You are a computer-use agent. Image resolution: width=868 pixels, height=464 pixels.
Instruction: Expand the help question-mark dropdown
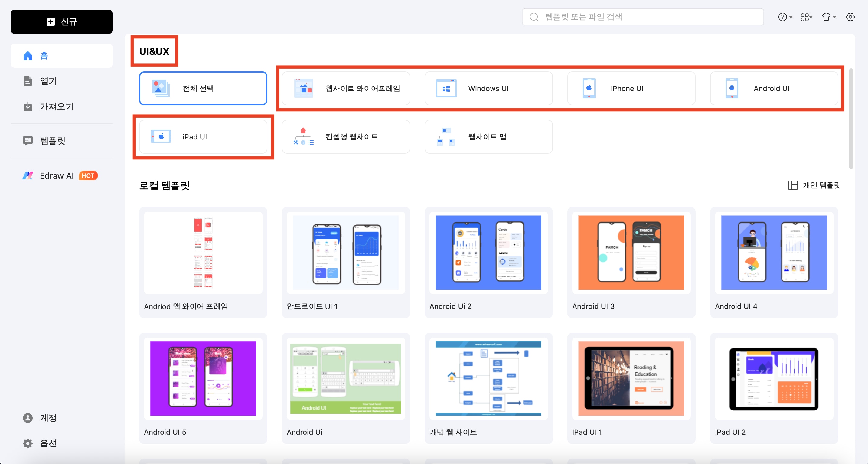click(x=785, y=17)
